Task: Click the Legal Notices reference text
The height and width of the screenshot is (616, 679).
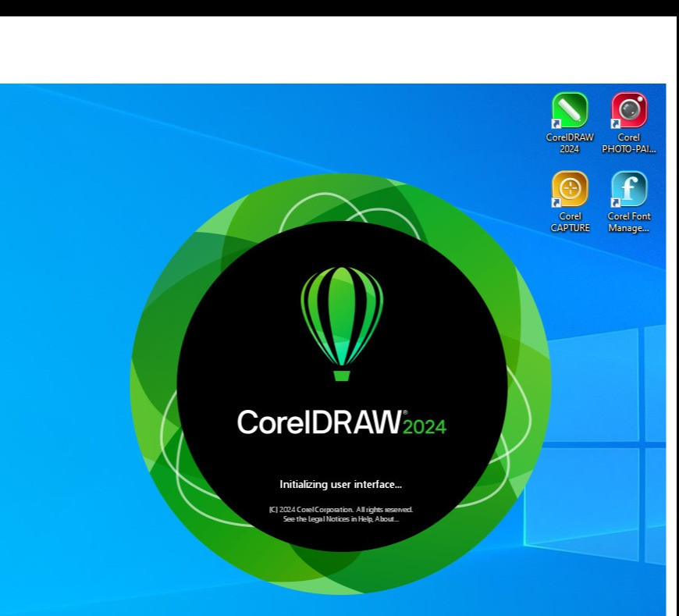Action: (x=341, y=517)
